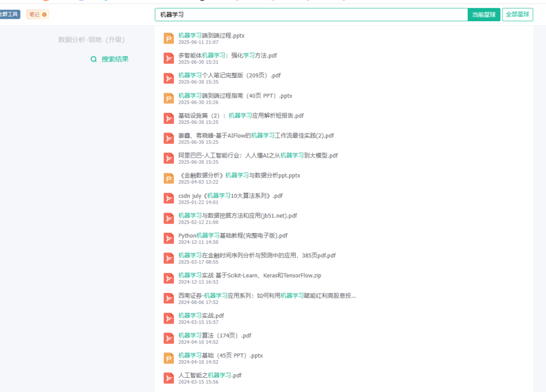Click the PDF icon for 基础设施篇 (2) report
This screenshot has height=392, width=546.
[169, 118]
